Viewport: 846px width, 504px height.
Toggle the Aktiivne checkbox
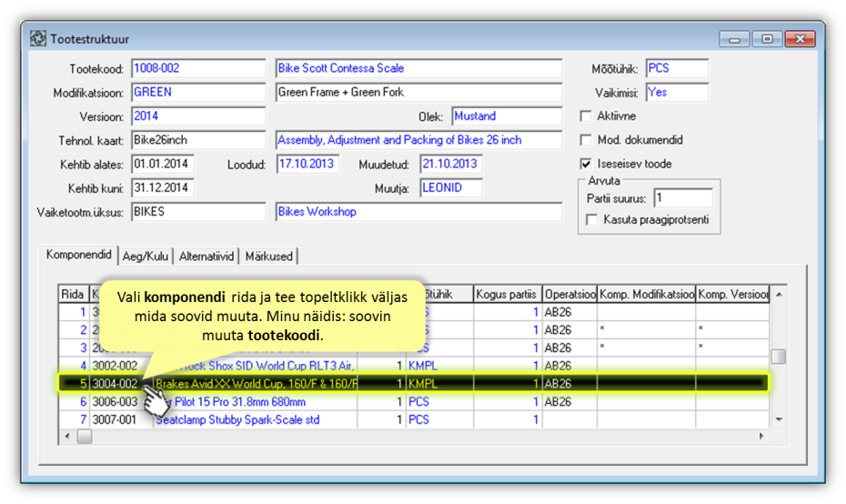tap(586, 116)
